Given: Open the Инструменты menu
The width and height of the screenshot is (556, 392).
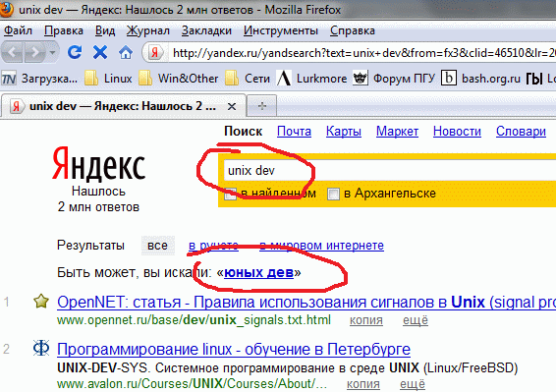Looking at the screenshot, I should [281, 30].
